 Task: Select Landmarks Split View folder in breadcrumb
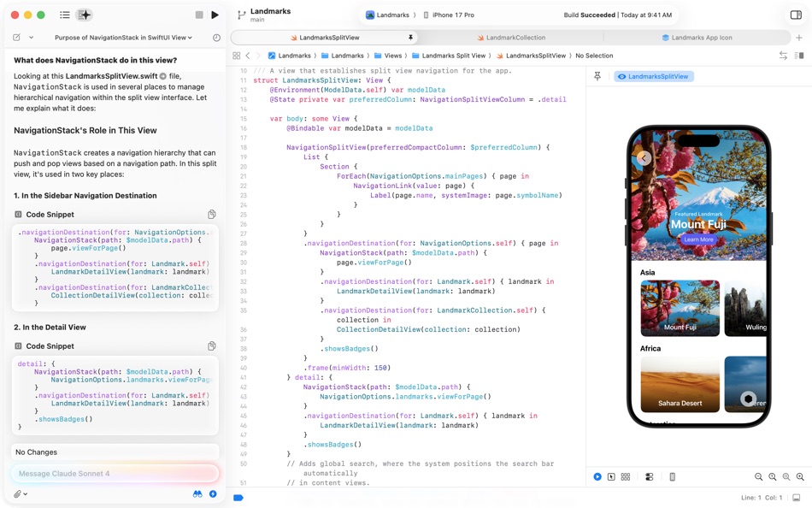(449, 56)
